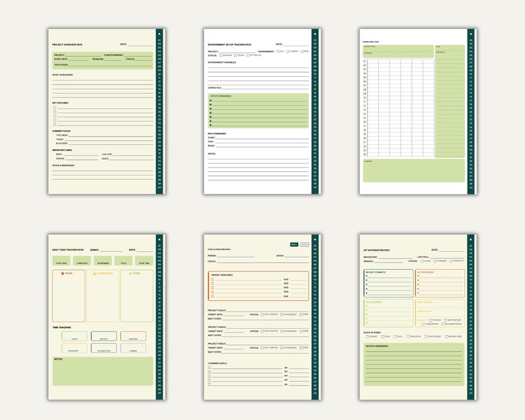
Task: Select the light Part 2 tab
Action: [x=304, y=245]
